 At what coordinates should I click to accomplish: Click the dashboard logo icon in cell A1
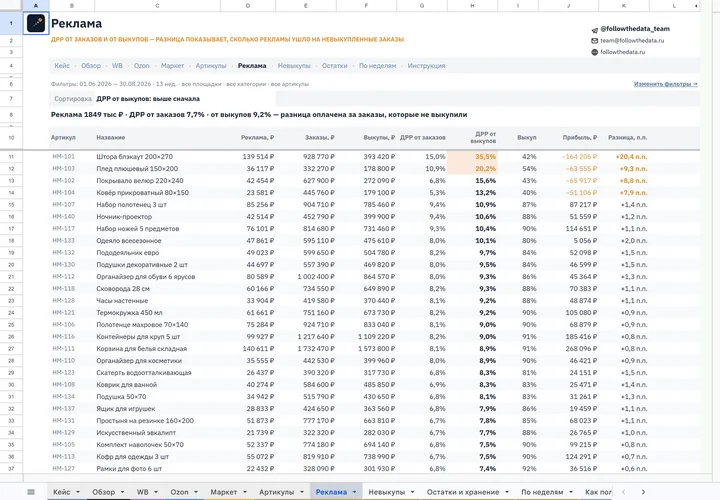point(36,23)
